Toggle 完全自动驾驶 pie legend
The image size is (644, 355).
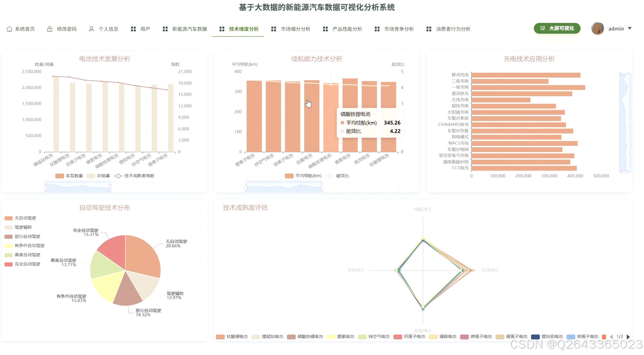click(23, 264)
